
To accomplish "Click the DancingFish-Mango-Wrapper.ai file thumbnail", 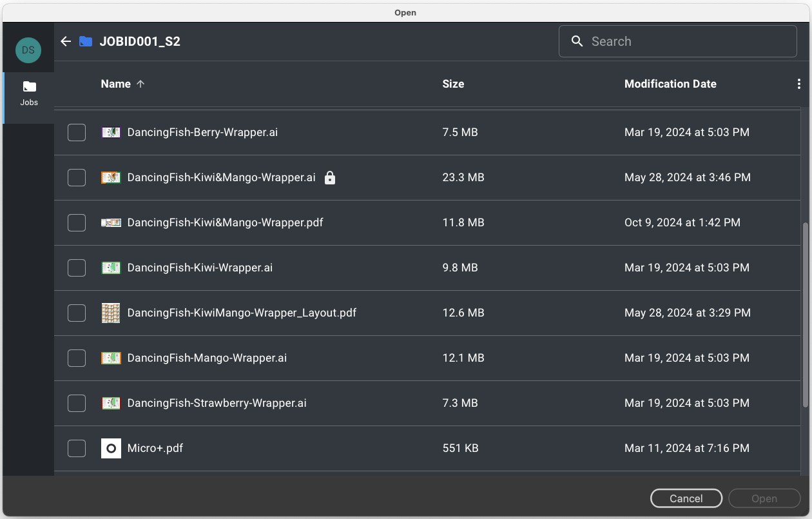I will 111,358.
